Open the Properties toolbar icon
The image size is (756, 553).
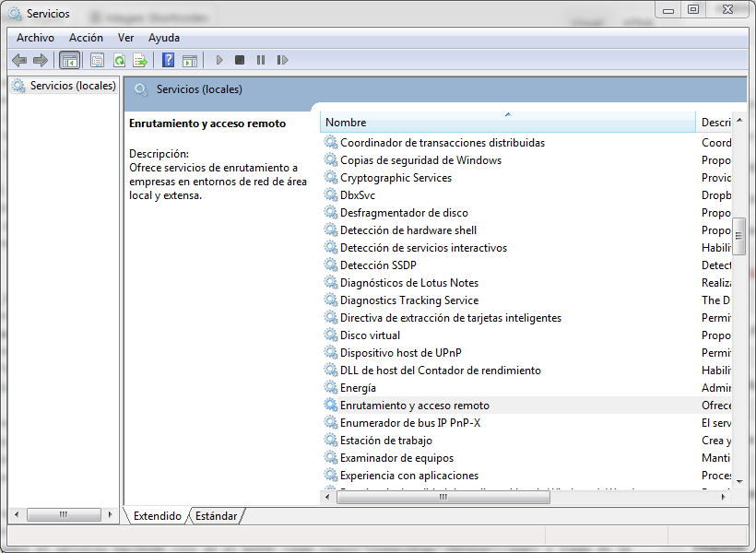pyautogui.click(x=97, y=60)
